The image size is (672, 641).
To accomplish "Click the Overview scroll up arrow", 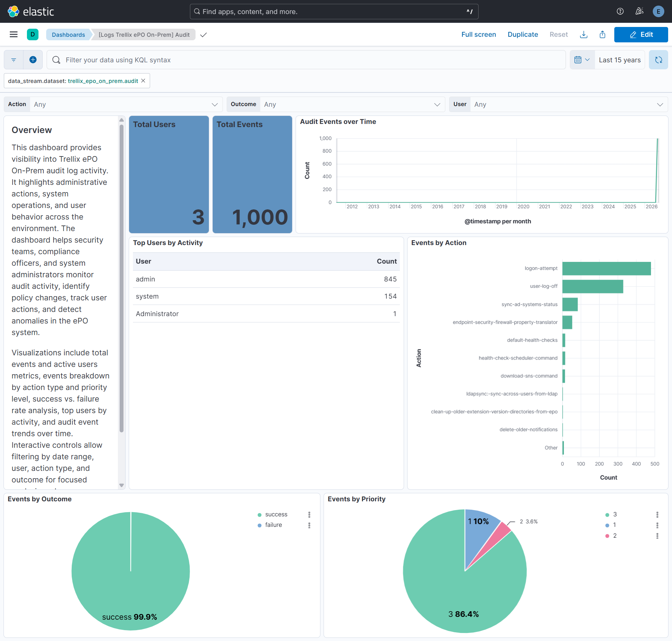I will click(x=121, y=120).
